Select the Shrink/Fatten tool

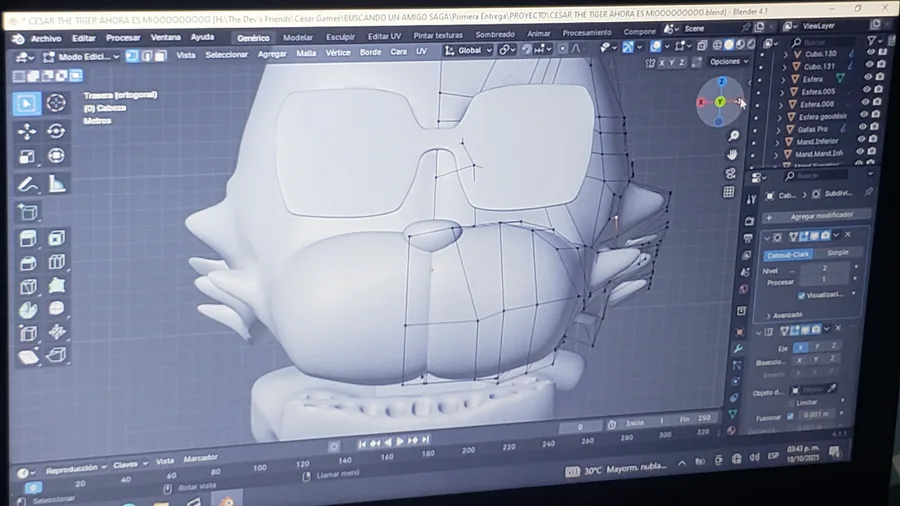click(x=57, y=332)
